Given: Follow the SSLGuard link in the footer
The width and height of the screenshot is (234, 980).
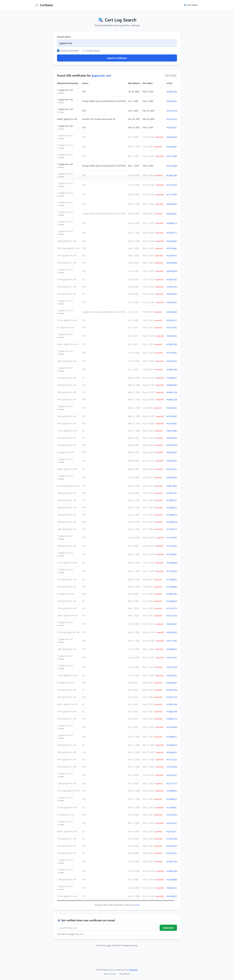Looking at the screenshot, I should coord(133,970).
